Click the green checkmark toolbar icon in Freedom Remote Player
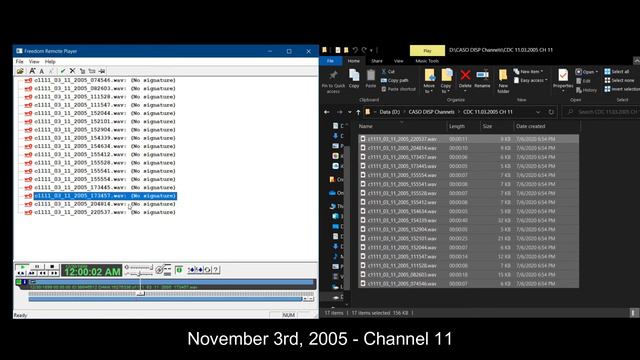This screenshot has width=640, height=360. (62, 71)
